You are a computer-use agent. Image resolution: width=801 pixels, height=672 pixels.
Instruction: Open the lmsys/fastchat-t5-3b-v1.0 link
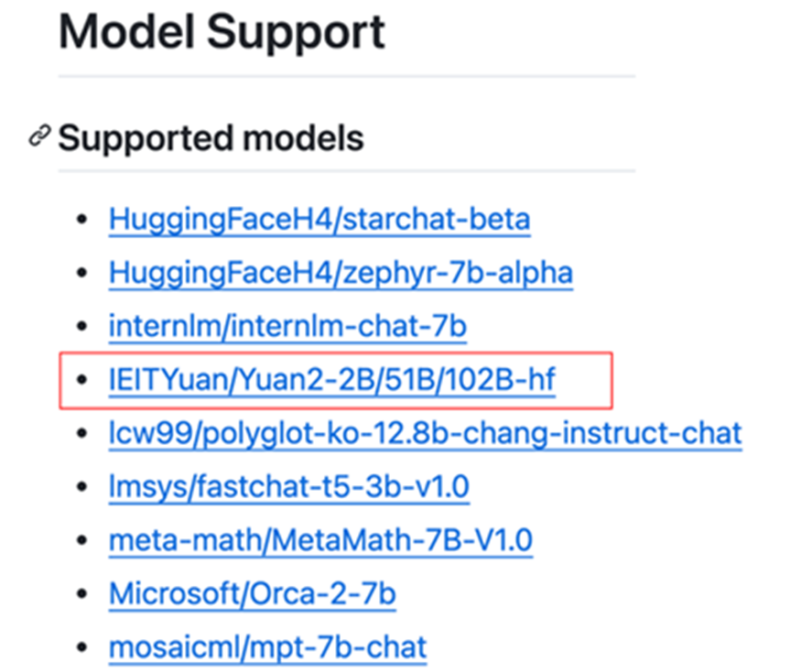pyautogui.click(x=288, y=486)
